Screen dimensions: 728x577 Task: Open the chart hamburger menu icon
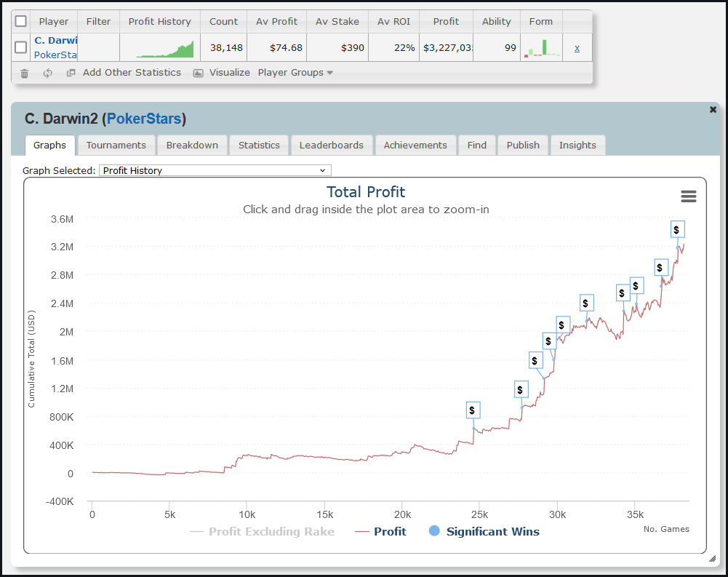pos(688,196)
